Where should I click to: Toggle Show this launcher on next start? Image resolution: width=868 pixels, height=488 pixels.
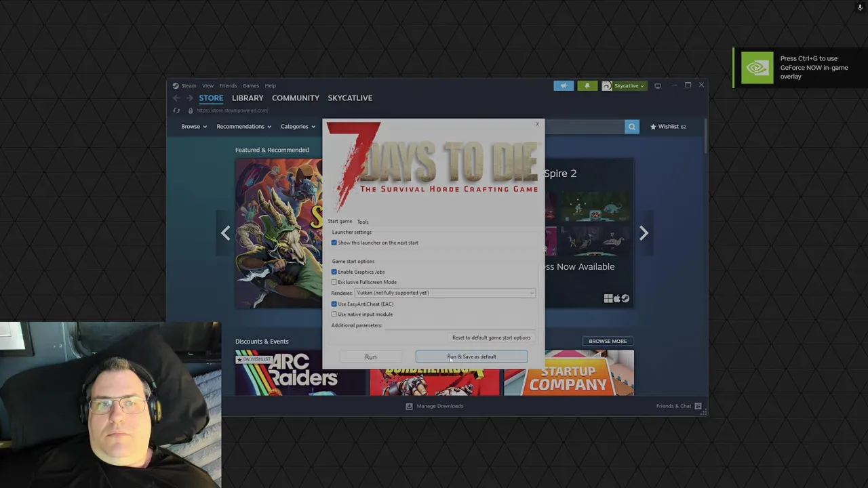click(334, 243)
